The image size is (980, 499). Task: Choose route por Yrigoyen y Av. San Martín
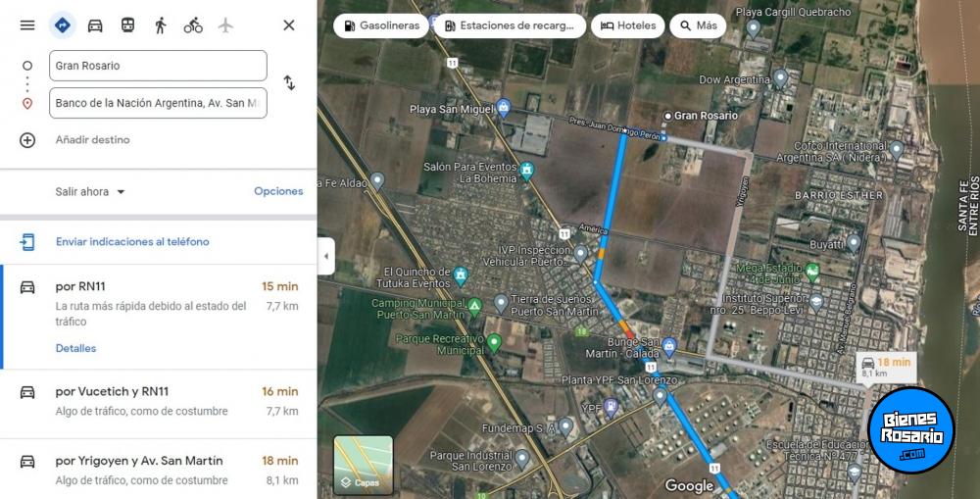pos(158,469)
